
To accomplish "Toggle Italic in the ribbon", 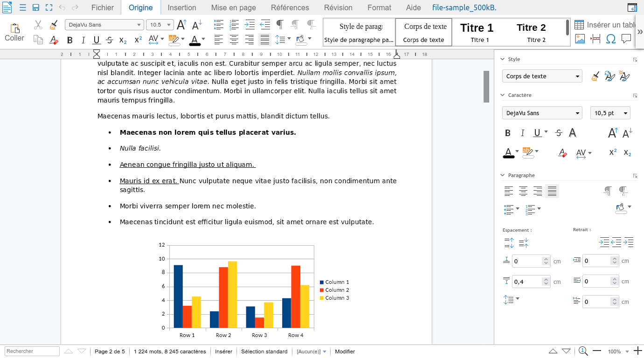I will [x=83, y=40].
